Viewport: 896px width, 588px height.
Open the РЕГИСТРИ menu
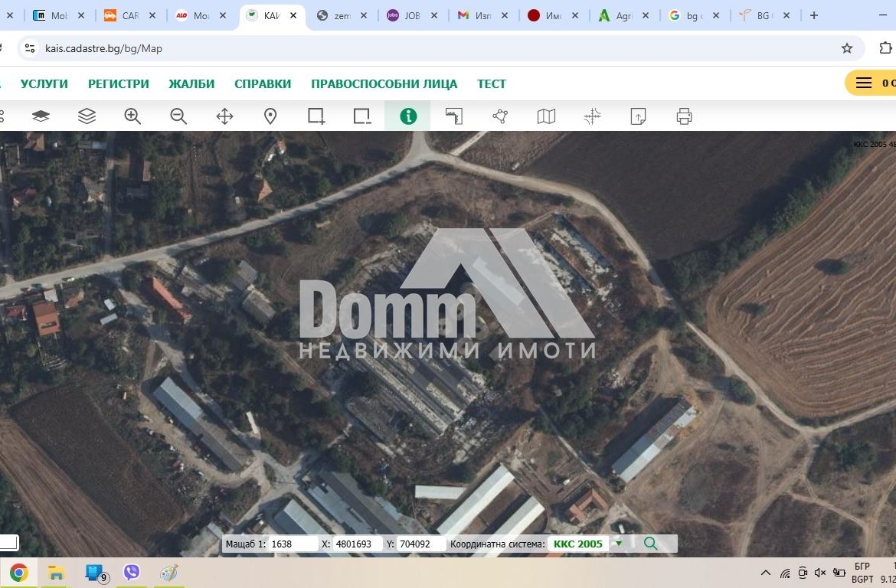tap(118, 84)
